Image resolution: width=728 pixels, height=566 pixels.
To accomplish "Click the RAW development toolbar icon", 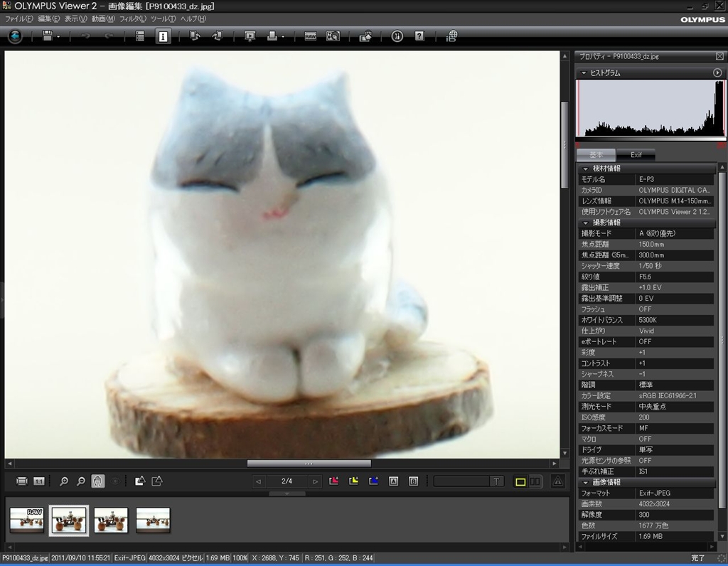I will pyautogui.click(x=311, y=36).
